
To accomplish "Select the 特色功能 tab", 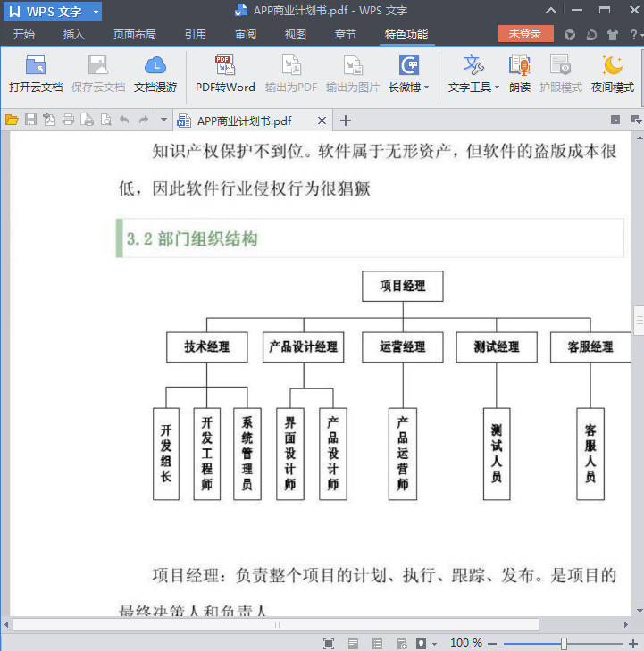I will click(406, 35).
